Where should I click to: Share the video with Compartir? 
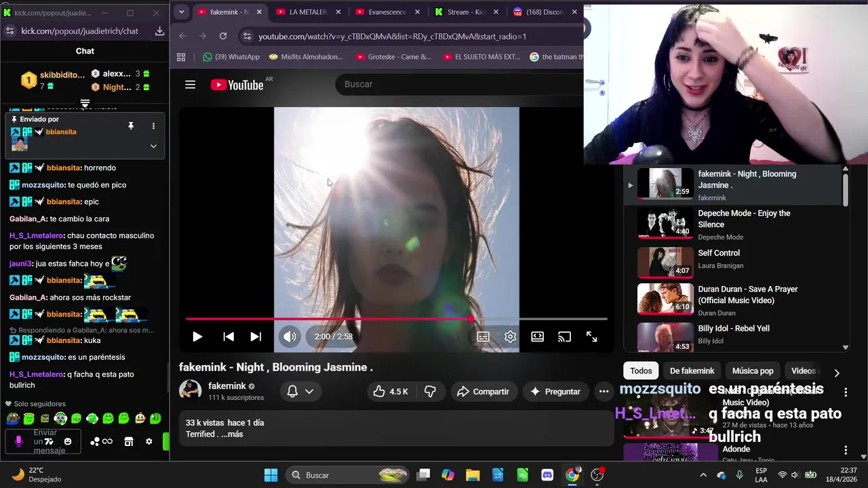483,391
